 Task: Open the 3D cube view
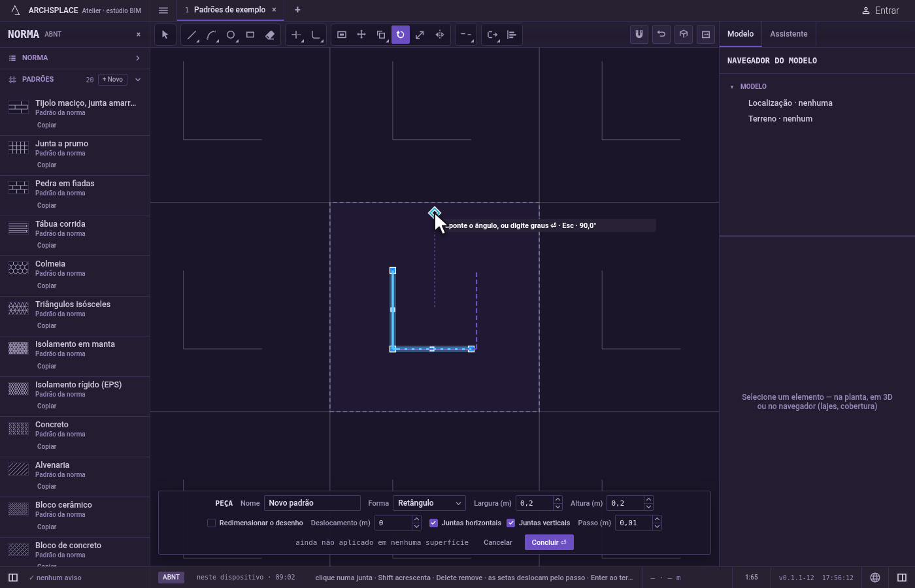[684, 35]
